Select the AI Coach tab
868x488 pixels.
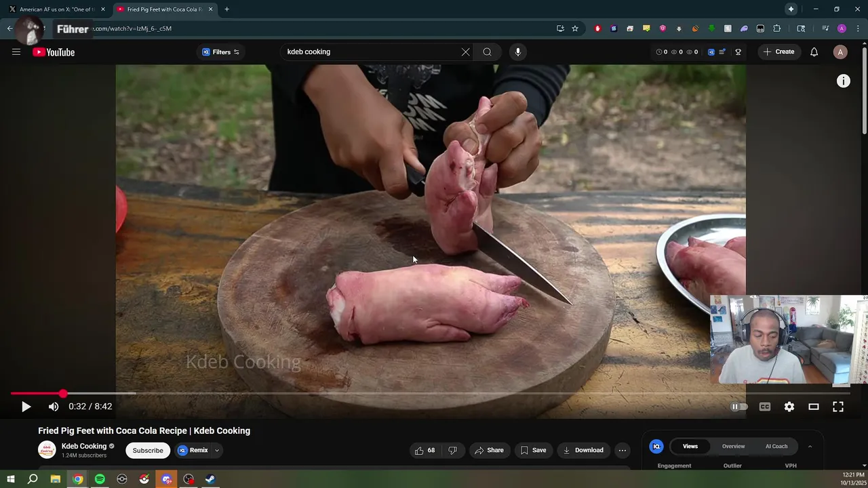click(776, 447)
